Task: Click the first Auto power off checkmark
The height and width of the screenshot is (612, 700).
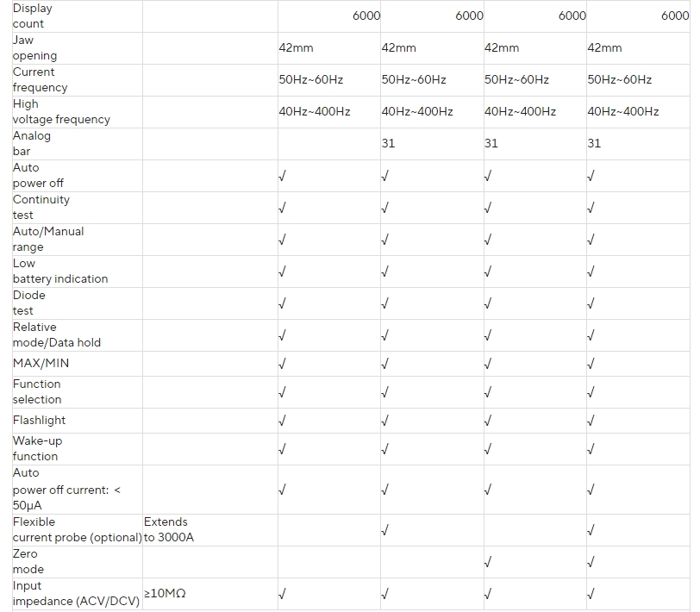Action: 282,176
